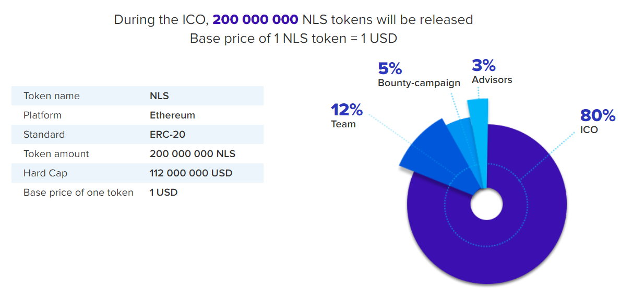
Task: Click the base price subtitle text line
Action: click(x=293, y=39)
